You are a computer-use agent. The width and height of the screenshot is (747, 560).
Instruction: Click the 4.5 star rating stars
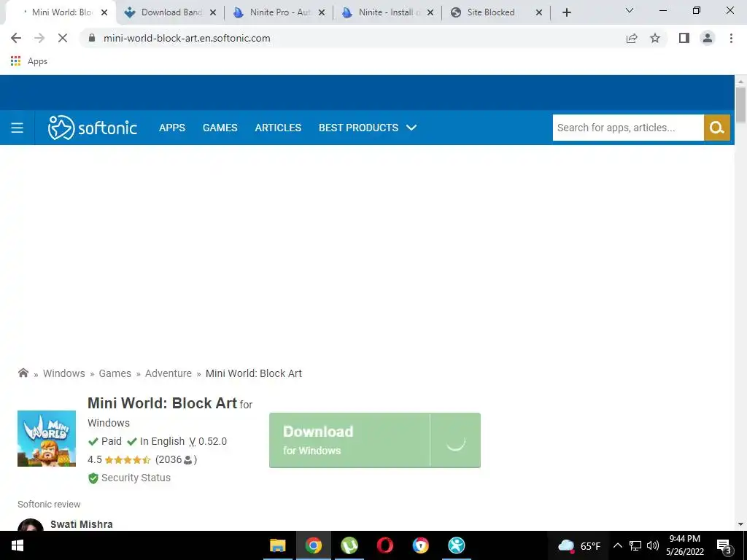(x=128, y=460)
